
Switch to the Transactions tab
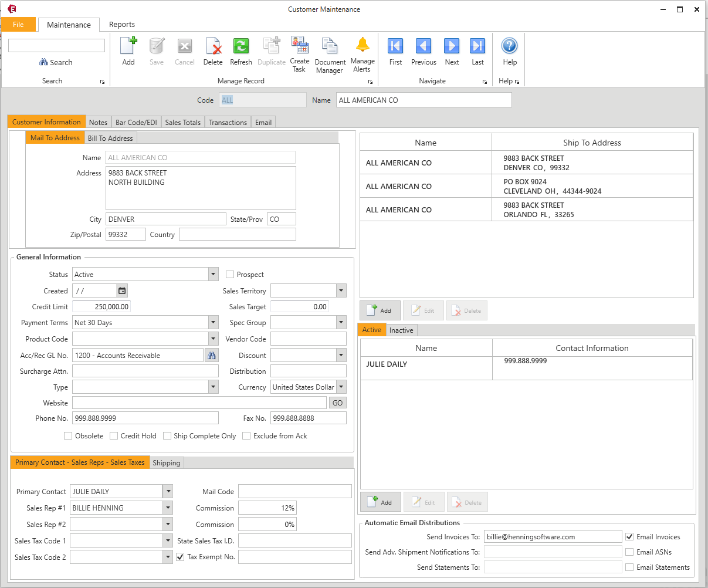228,122
